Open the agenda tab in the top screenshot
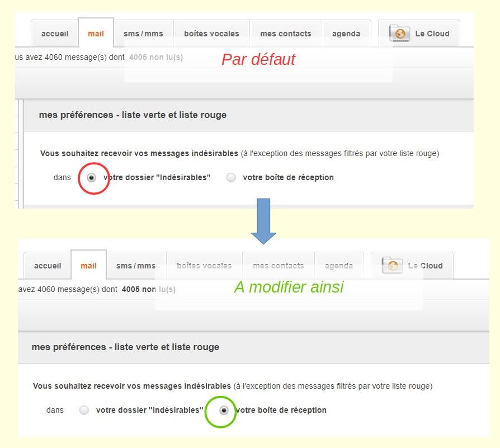The image size is (500, 448). (x=346, y=34)
